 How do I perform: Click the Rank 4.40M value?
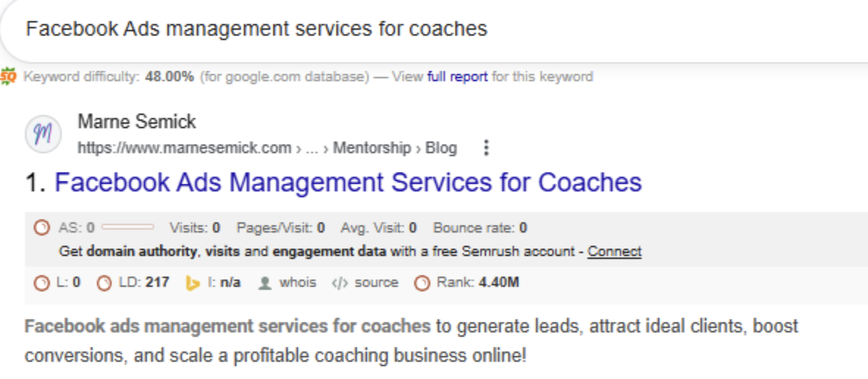pos(499,283)
